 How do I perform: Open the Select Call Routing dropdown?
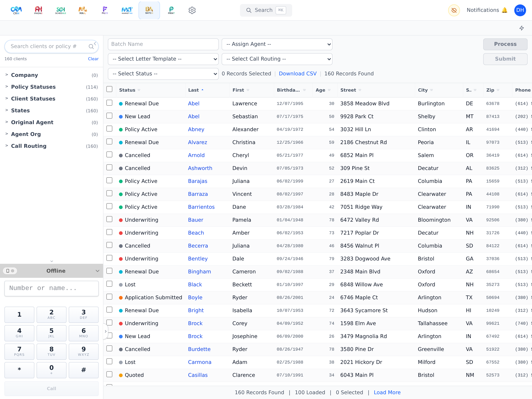tap(277, 59)
